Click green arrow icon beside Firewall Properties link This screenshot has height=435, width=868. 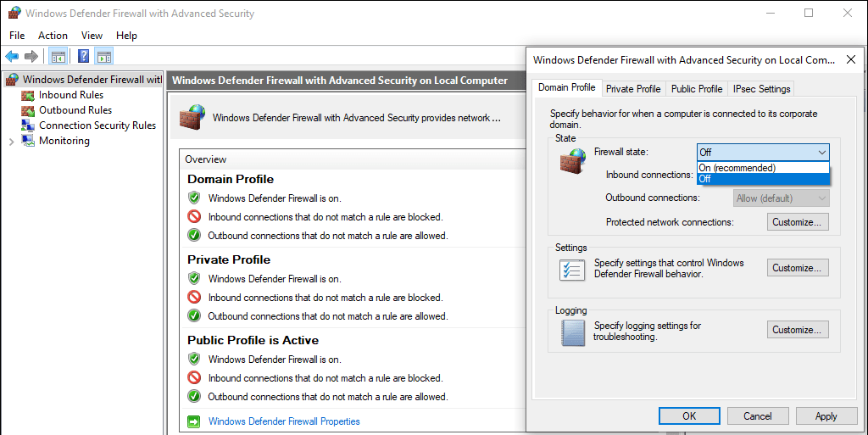[x=194, y=421]
